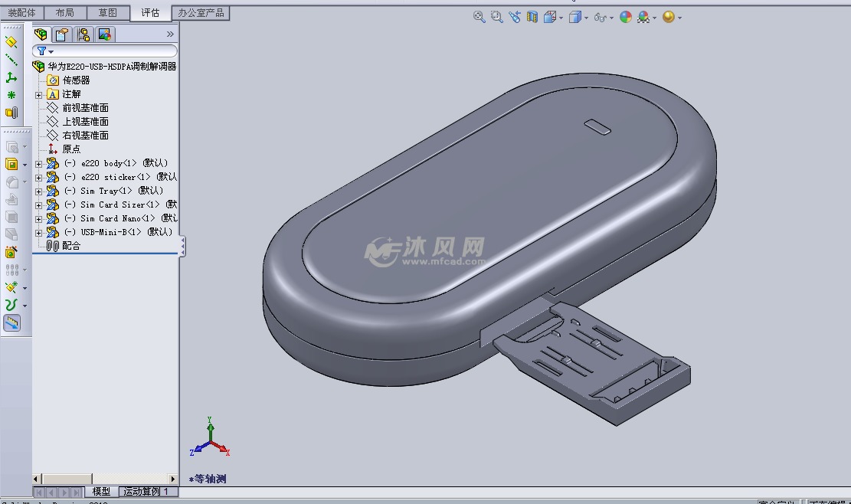This screenshot has width=851, height=504.
Task: Click the yellow box feature icon
Action: (x=11, y=164)
